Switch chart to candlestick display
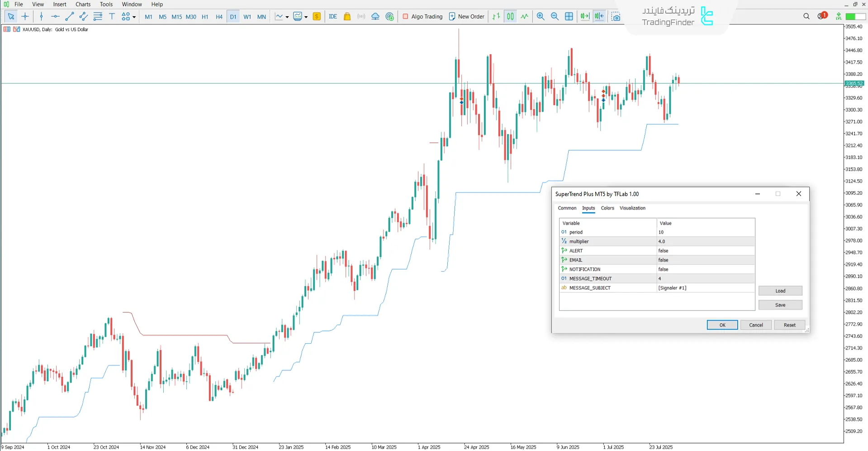The image size is (868, 451). [x=510, y=17]
